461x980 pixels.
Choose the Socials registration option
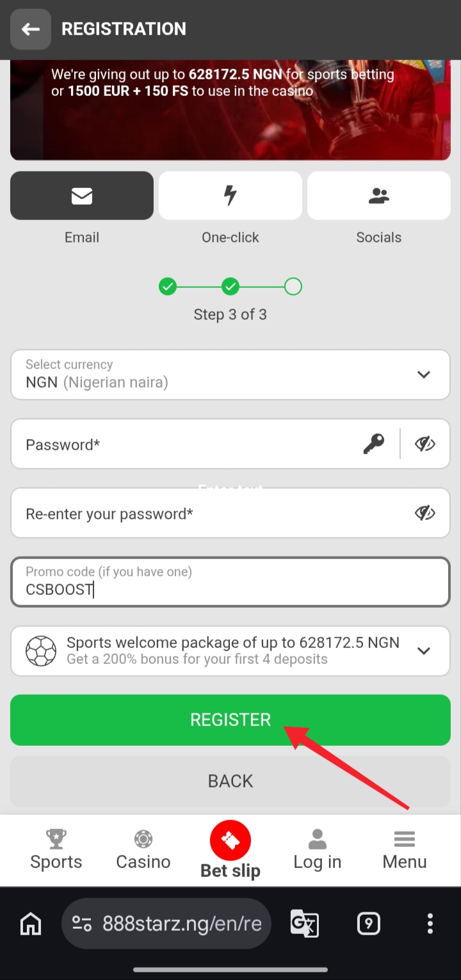(x=379, y=196)
